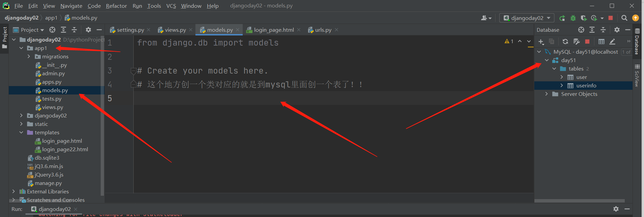Hide the Project tool window

tap(99, 30)
